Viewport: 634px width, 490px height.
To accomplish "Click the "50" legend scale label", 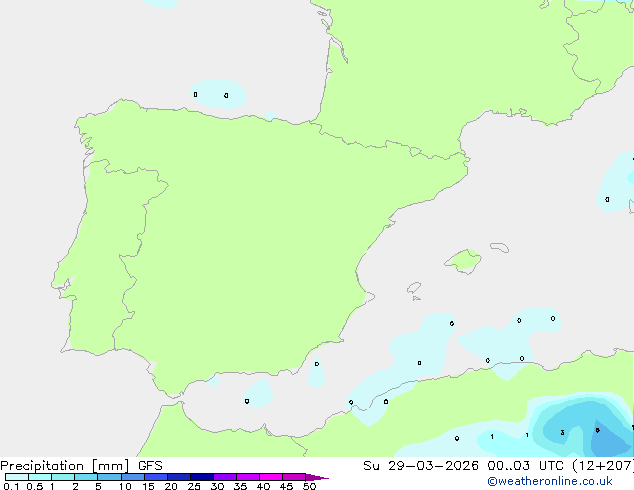I will 309,486.
